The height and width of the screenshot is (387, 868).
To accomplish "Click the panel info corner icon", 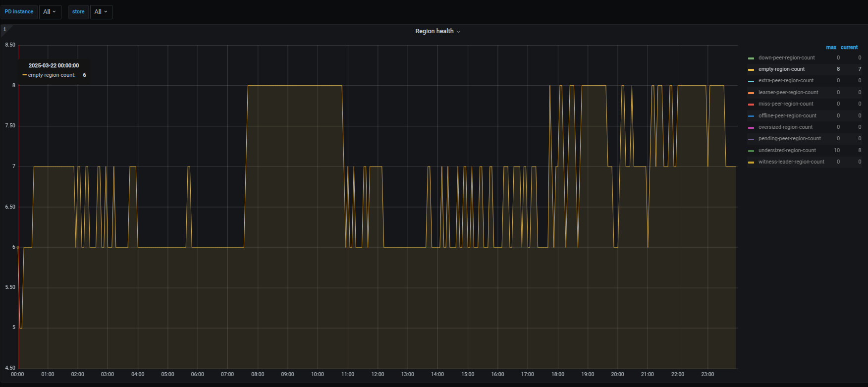I will (x=5, y=29).
